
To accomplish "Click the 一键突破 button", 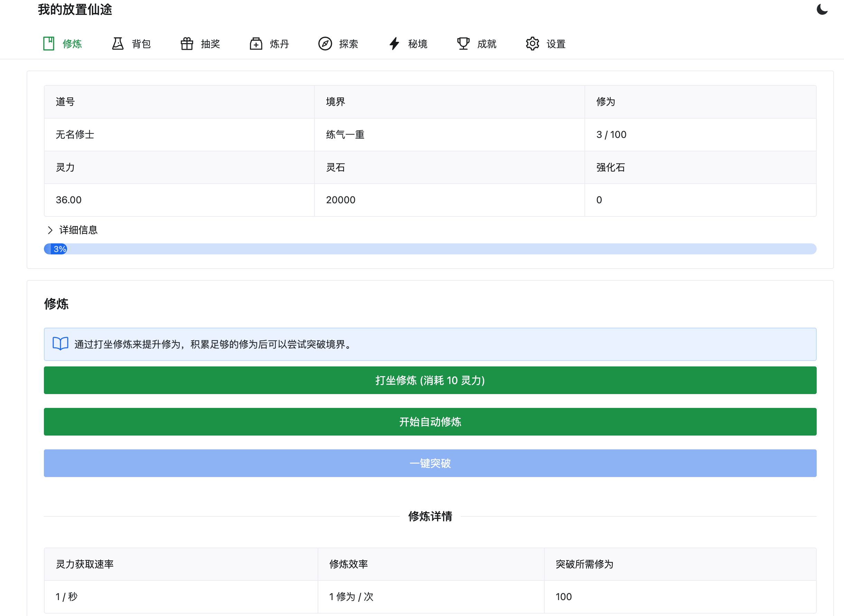I will tap(430, 463).
